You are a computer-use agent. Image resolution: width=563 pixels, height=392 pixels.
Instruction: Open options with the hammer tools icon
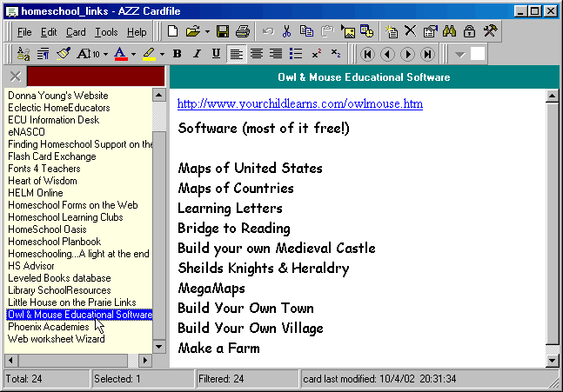[490, 31]
